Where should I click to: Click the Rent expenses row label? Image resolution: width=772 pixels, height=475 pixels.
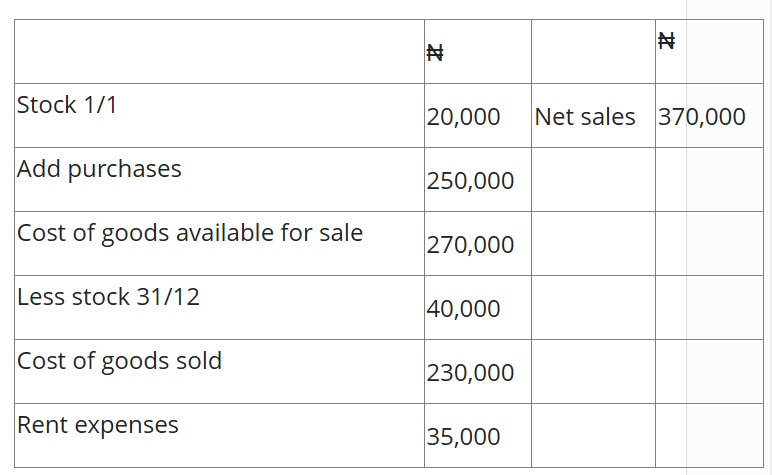[98, 425]
